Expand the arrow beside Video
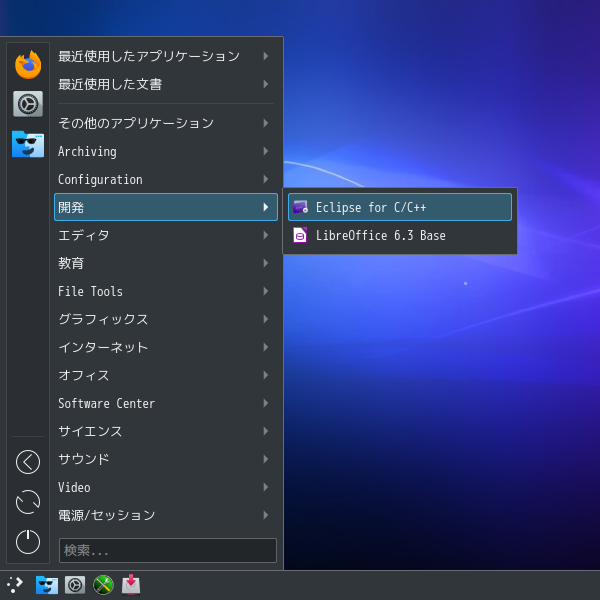The height and width of the screenshot is (600, 600). (266, 487)
